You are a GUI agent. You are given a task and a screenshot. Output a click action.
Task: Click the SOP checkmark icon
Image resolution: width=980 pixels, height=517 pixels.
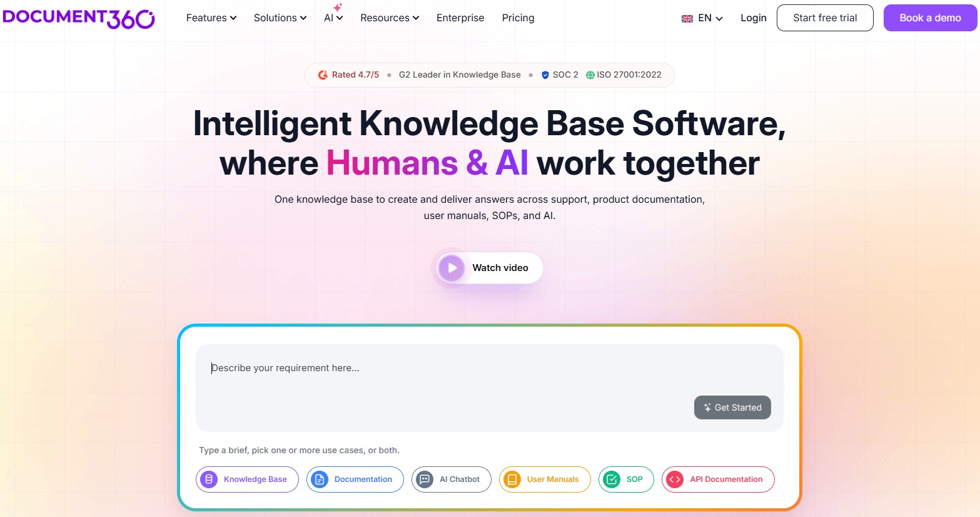coord(612,479)
